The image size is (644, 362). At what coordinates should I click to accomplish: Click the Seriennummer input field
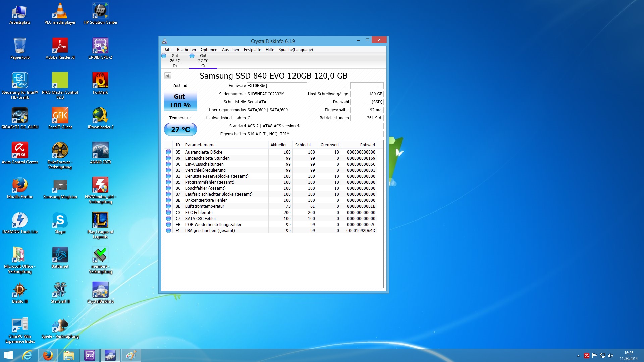click(x=276, y=94)
